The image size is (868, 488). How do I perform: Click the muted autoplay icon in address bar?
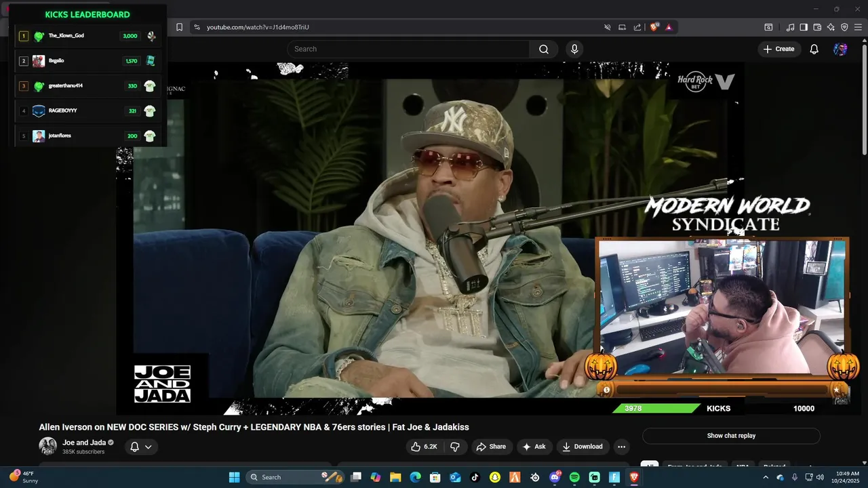point(608,27)
